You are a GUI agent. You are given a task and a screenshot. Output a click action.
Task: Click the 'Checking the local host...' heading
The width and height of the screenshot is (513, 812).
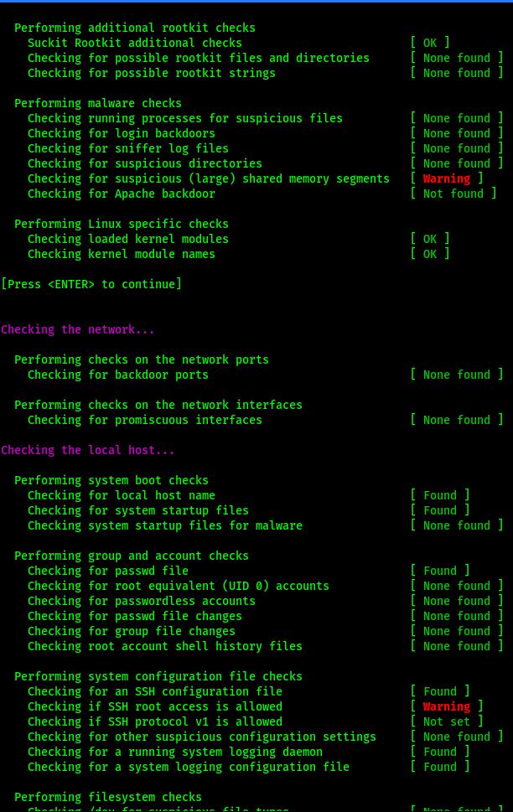pos(87,450)
